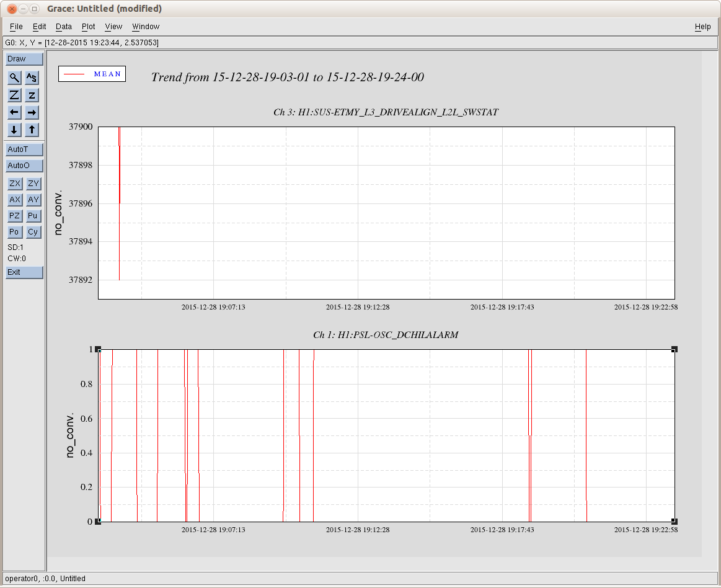Click the AY autoscale y-axis button
Image resolution: width=721 pixels, height=588 pixels.
point(33,200)
